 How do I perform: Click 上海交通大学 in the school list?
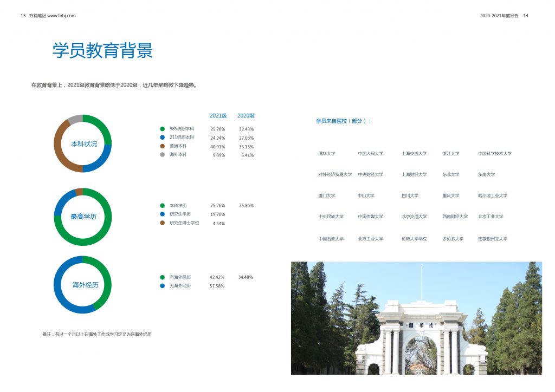414,153
